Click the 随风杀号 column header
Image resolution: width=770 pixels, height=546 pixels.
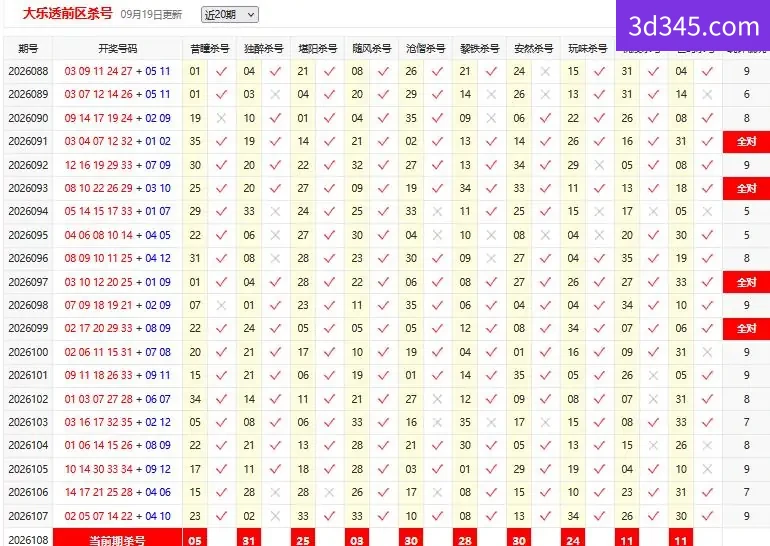click(372, 49)
